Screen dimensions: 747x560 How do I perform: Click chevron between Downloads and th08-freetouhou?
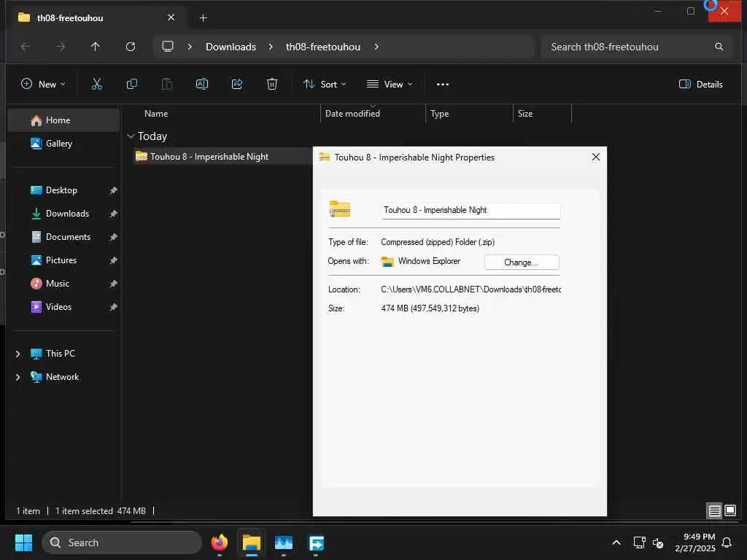271,47
